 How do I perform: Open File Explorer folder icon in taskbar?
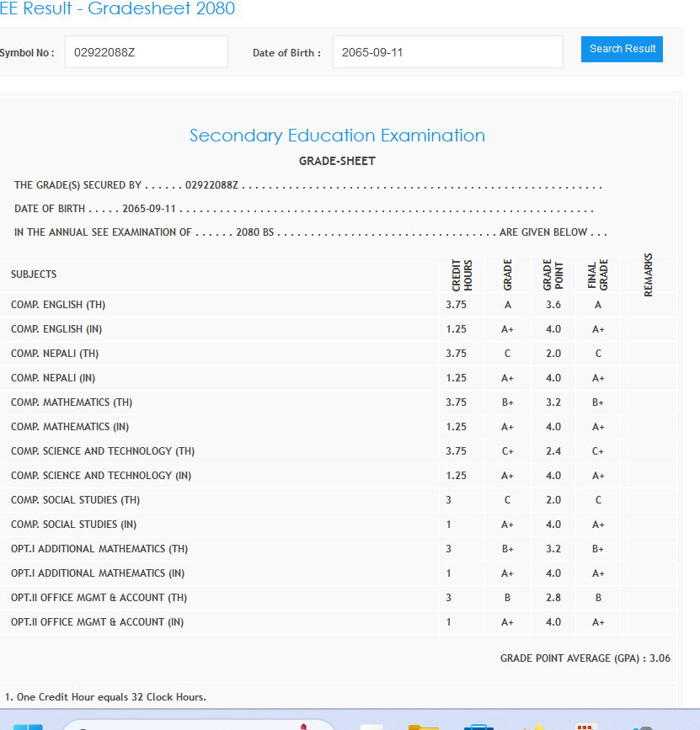point(423,725)
